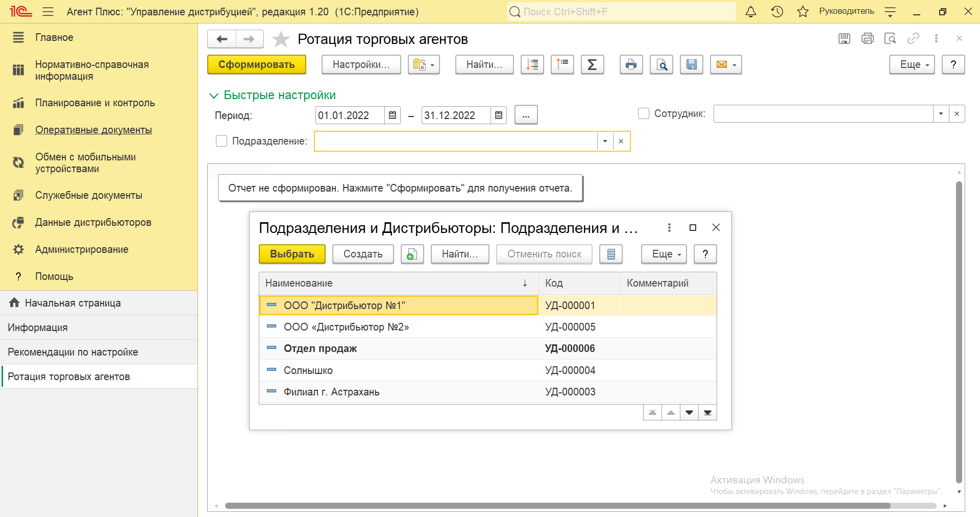Viewport: 980px width, 517px height.
Task: Open Планирование и контроль section
Action: [95, 103]
